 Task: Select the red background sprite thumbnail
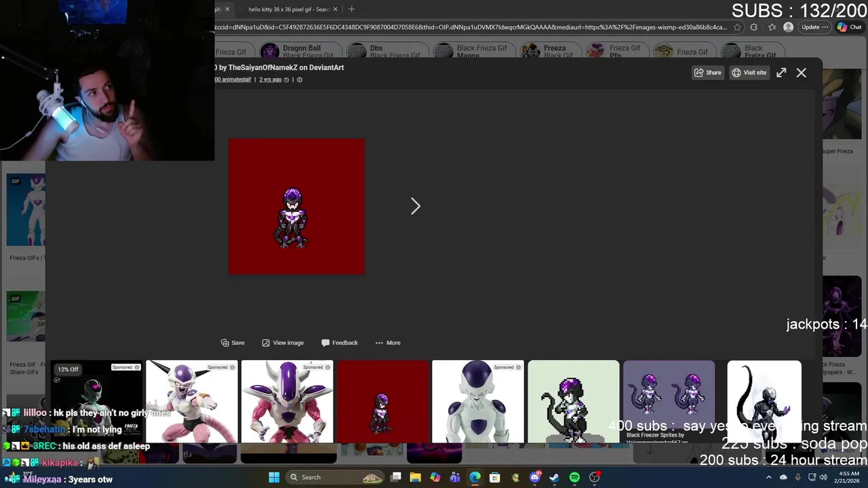click(x=383, y=401)
